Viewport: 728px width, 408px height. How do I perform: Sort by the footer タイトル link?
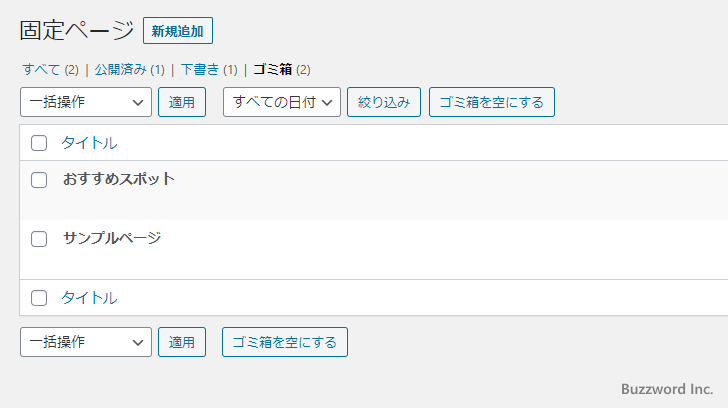[x=89, y=298]
